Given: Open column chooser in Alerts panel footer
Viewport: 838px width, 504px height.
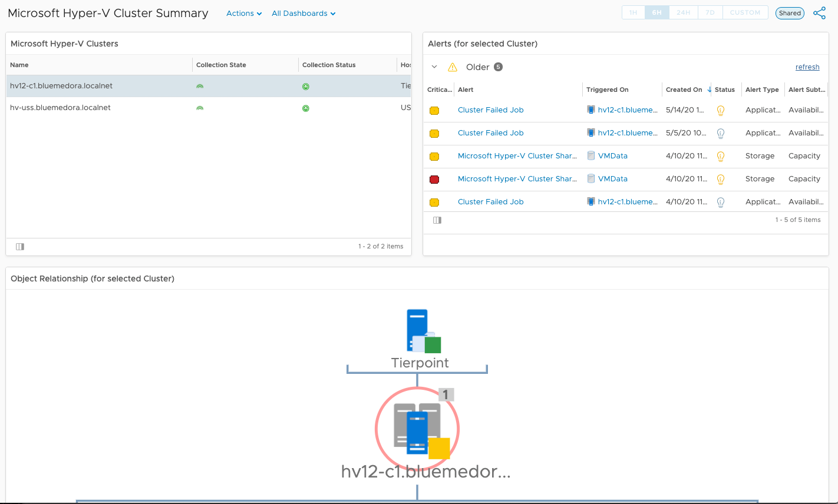Looking at the screenshot, I should pyautogui.click(x=437, y=220).
